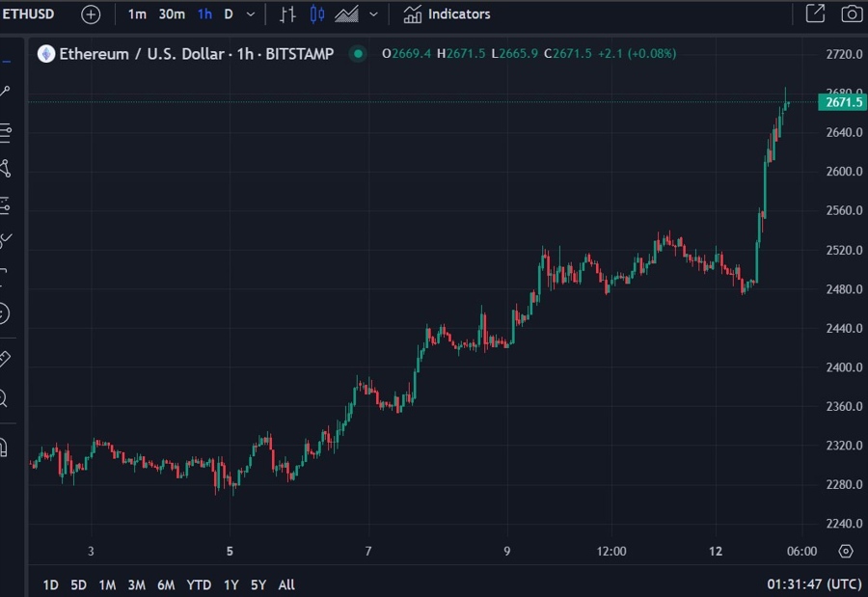Set date range to 1M

pyautogui.click(x=107, y=584)
